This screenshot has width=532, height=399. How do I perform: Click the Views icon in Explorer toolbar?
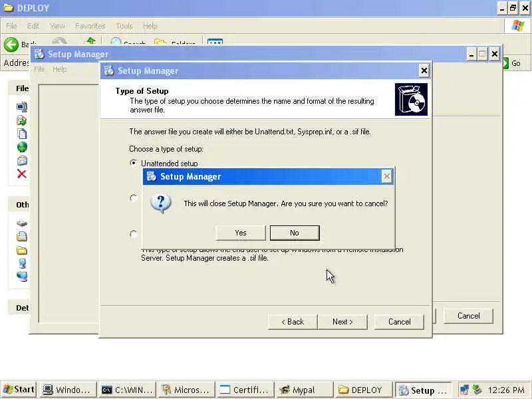click(x=215, y=42)
